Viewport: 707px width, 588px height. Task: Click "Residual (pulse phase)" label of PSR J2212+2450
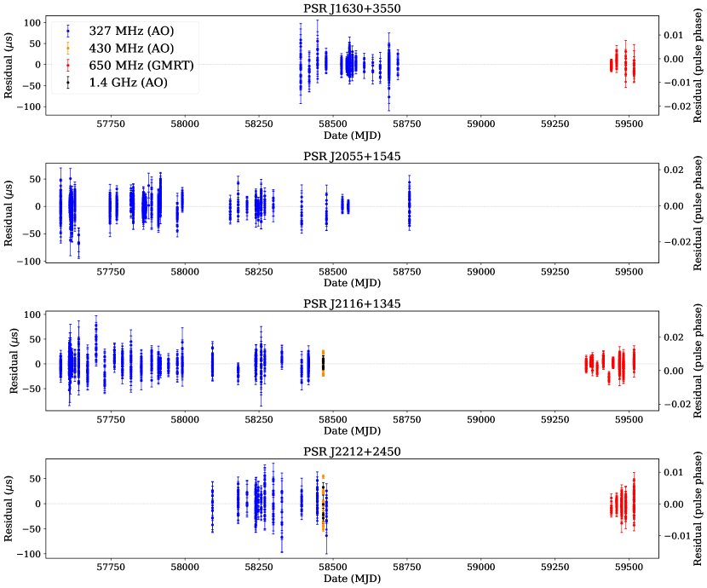(x=698, y=509)
